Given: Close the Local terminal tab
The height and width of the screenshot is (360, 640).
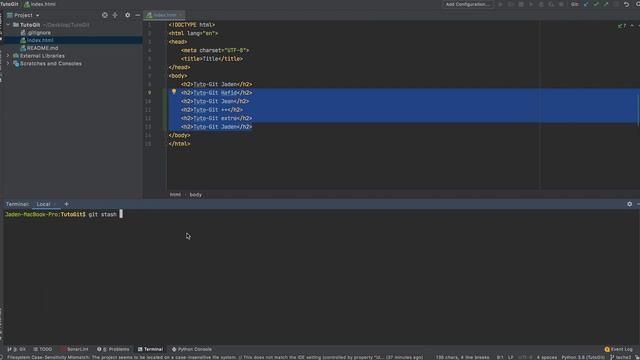Looking at the screenshot, I should click(x=55, y=204).
